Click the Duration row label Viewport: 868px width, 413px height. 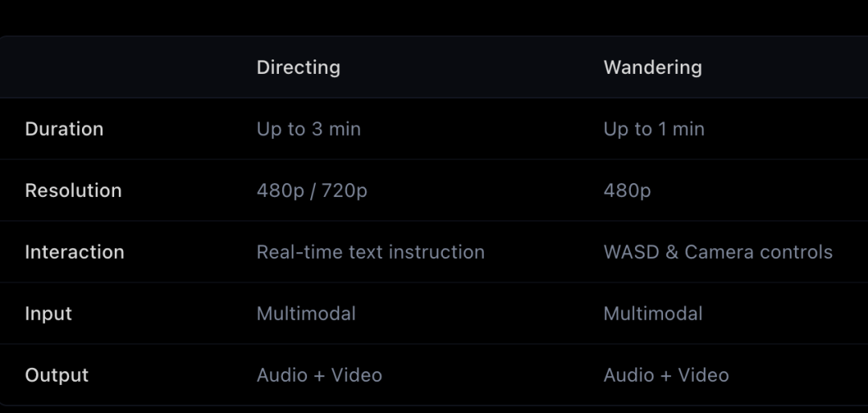coord(64,129)
